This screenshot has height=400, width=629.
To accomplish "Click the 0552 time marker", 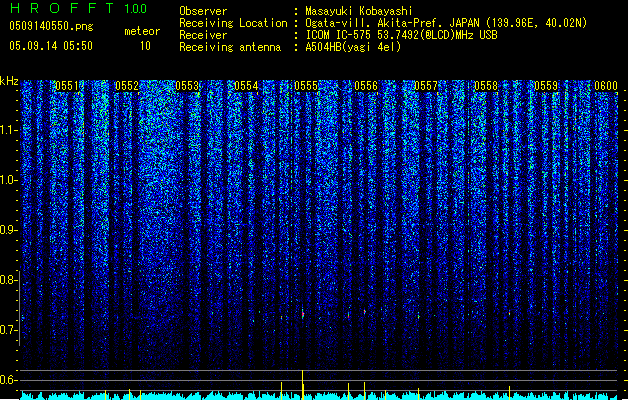I will click(x=127, y=86).
